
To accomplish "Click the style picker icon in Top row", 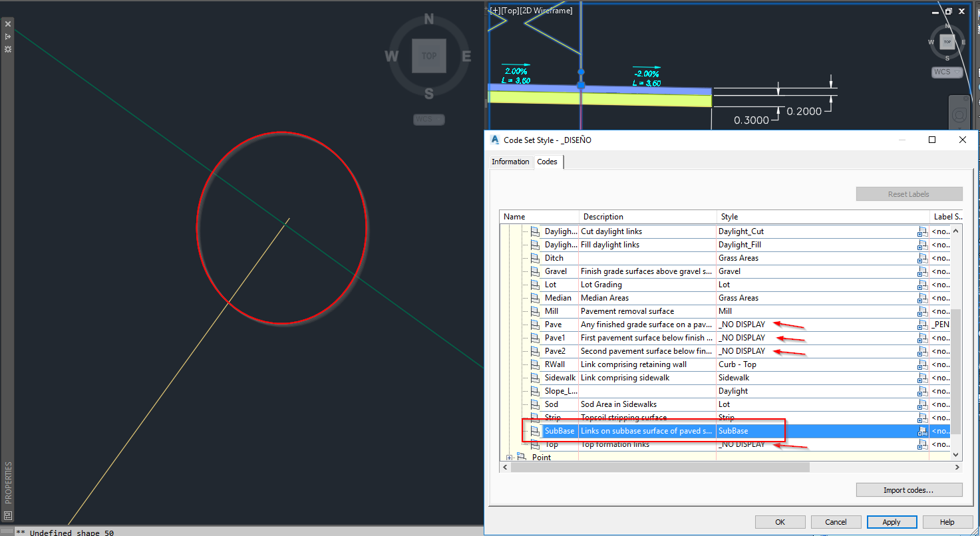I will (x=922, y=444).
